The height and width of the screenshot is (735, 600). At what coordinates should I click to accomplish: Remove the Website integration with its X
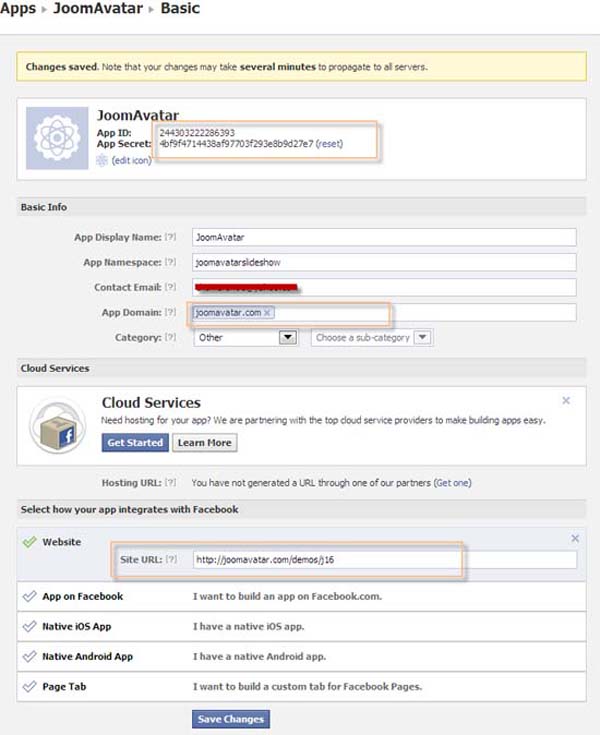tap(575, 538)
